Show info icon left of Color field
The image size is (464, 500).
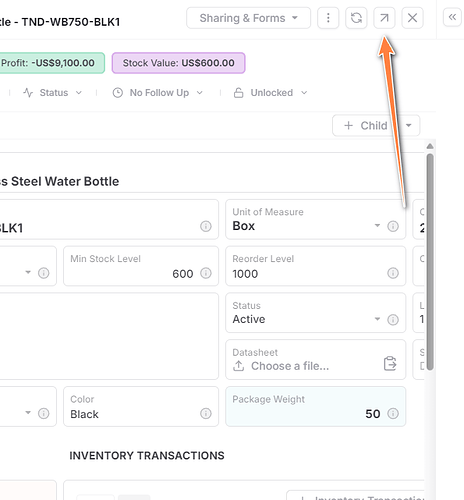point(44,413)
